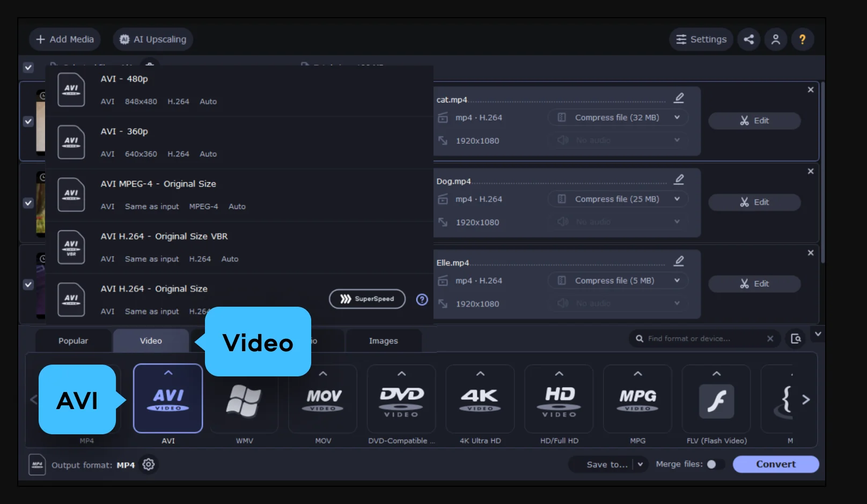This screenshot has height=504, width=867.
Task: Click the MP4 output format file icon
Action: 37,464
